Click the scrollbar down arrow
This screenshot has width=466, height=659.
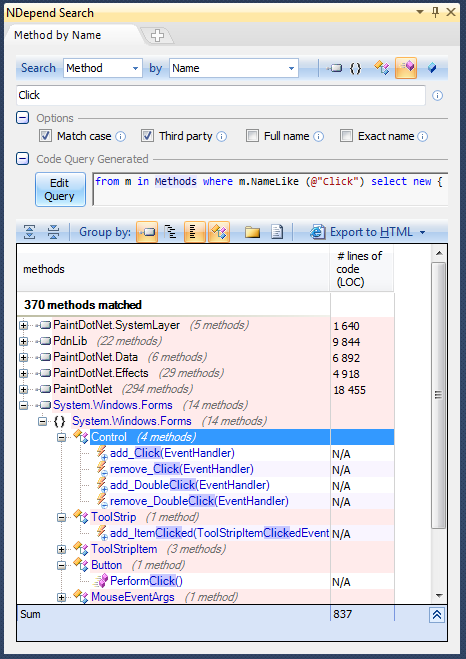coord(440,596)
